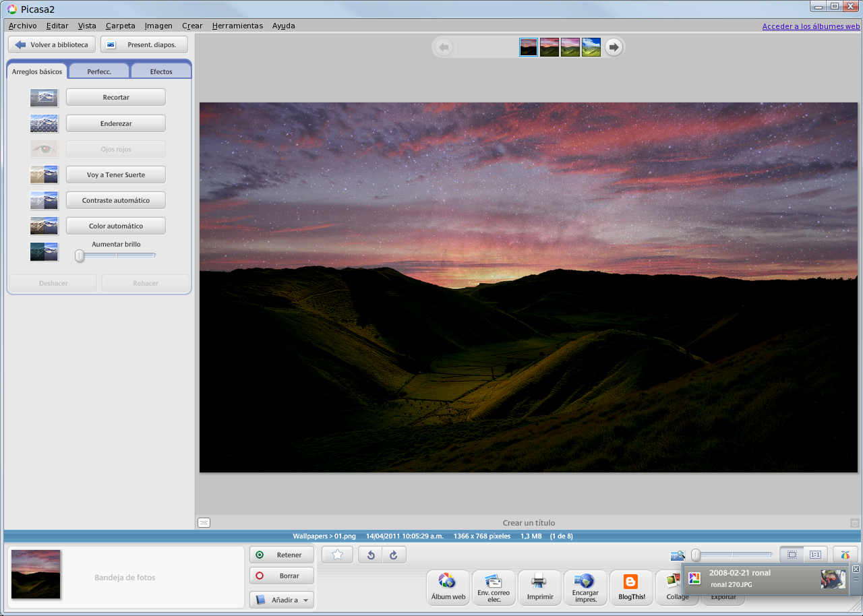863x616 pixels.
Task: Open the Añadir a dropdown
Action: [x=281, y=599]
